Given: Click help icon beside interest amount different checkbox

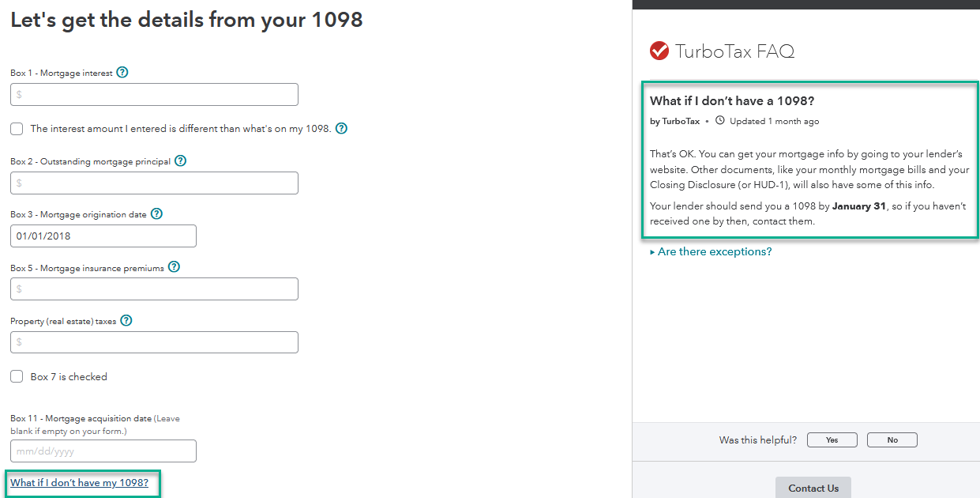Looking at the screenshot, I should click(341, 128).
